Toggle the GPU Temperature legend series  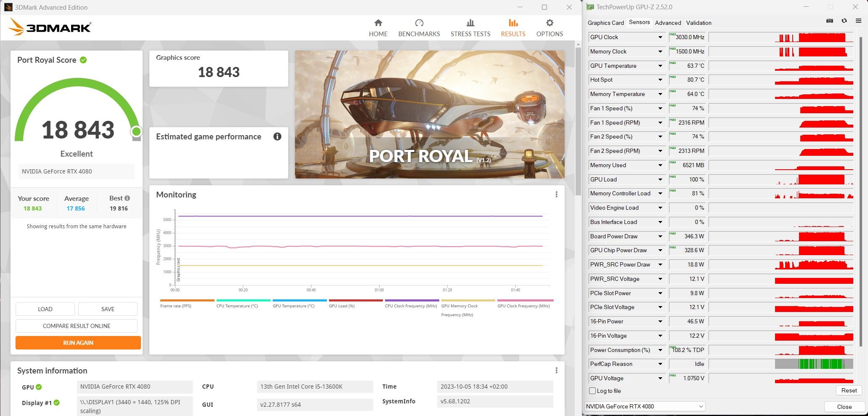(x=300, y=304)
